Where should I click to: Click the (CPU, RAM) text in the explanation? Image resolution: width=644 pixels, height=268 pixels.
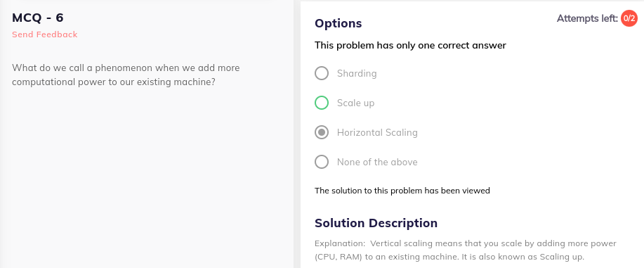pos(336,257)
